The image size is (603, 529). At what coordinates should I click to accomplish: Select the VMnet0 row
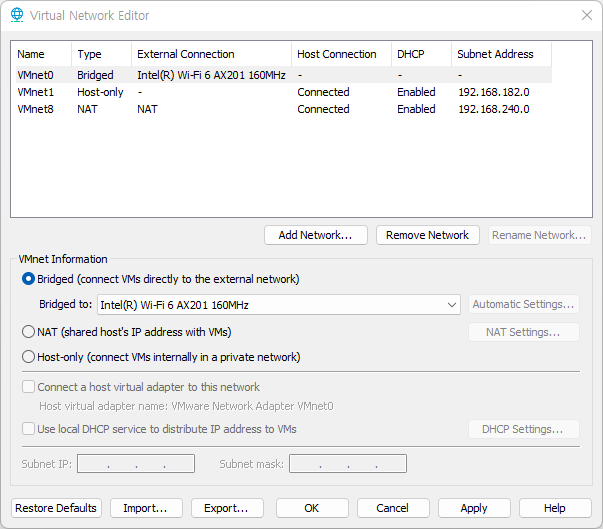click(x=284, y=75)
